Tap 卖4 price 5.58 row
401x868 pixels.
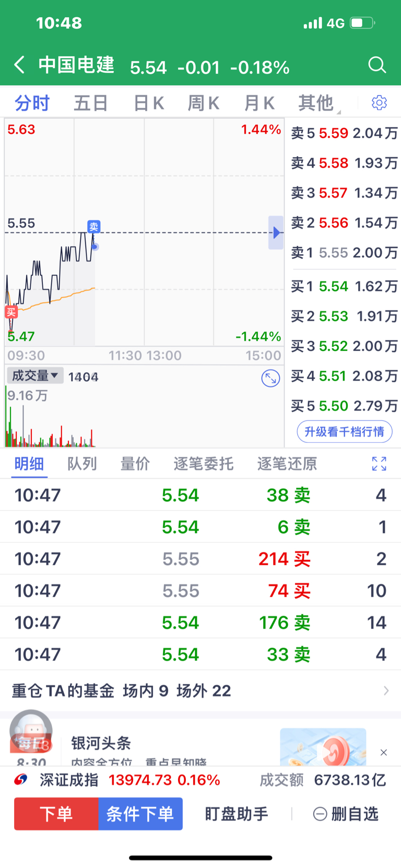click(345, 163)
